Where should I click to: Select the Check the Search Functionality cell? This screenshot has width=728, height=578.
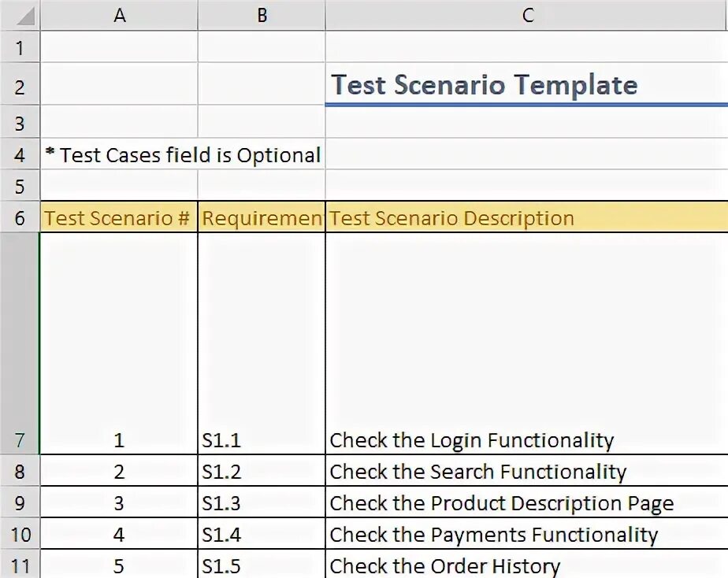[x=477, y=472]
